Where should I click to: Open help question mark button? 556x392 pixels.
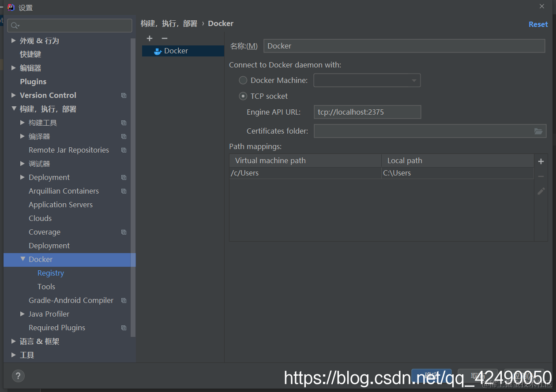click(18, 376)
